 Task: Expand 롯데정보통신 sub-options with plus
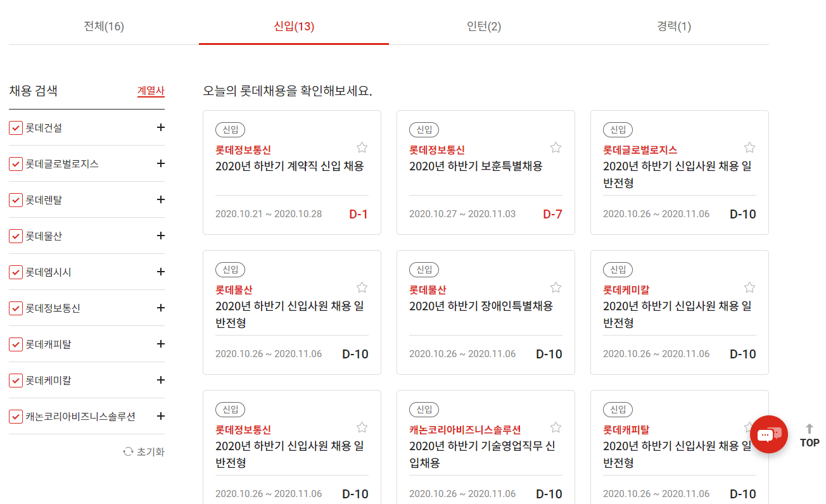[160, 308]
